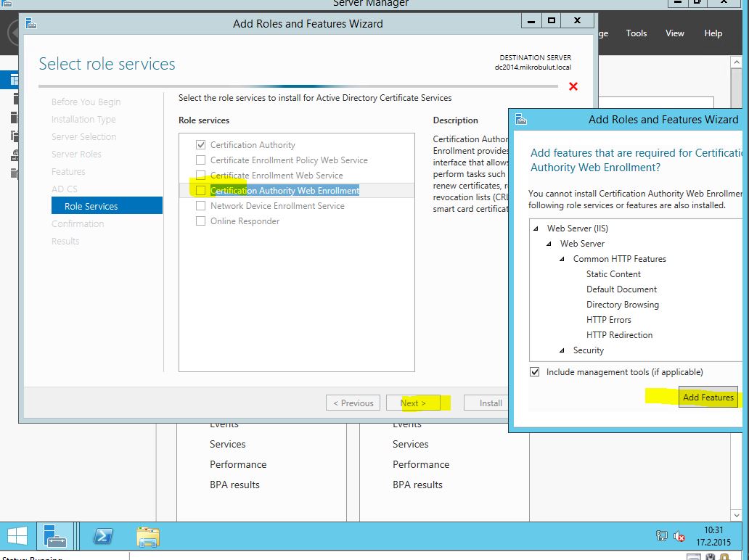Select Role Services wizard step

(107, 206)
